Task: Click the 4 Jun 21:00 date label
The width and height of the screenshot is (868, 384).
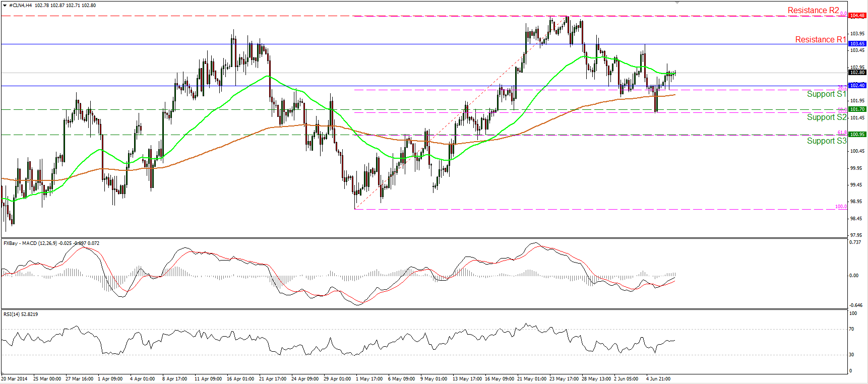Action: [x=658, y=379]
